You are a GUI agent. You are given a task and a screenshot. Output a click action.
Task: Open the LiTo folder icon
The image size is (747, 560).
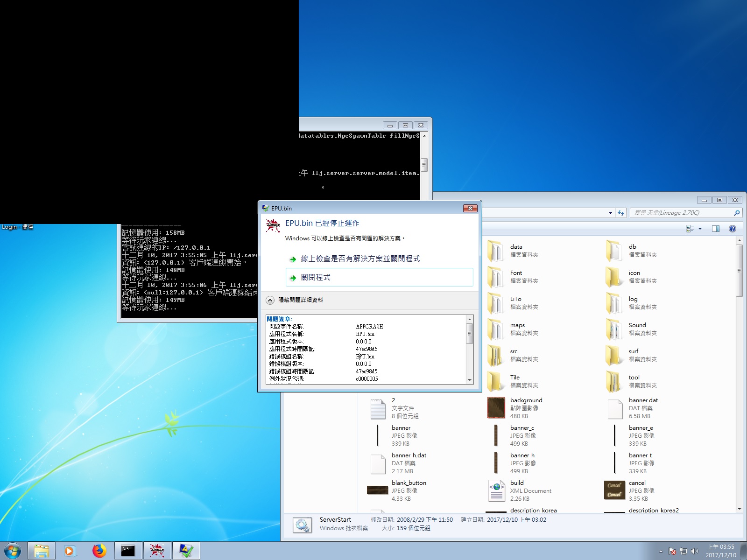pyautogui.click(x=495, y=303)
